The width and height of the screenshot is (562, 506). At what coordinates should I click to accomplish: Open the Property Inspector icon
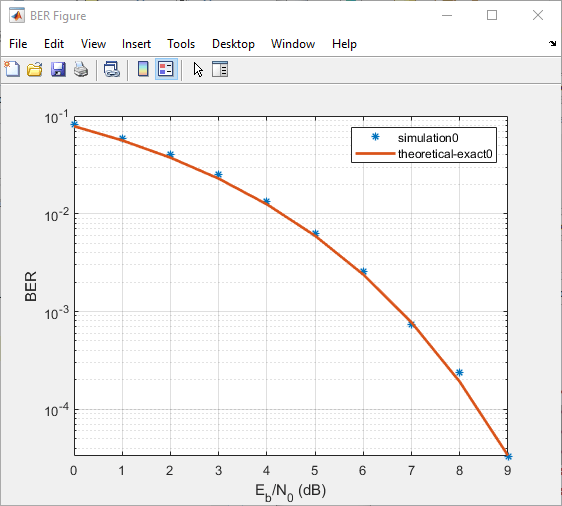point(220,69)
